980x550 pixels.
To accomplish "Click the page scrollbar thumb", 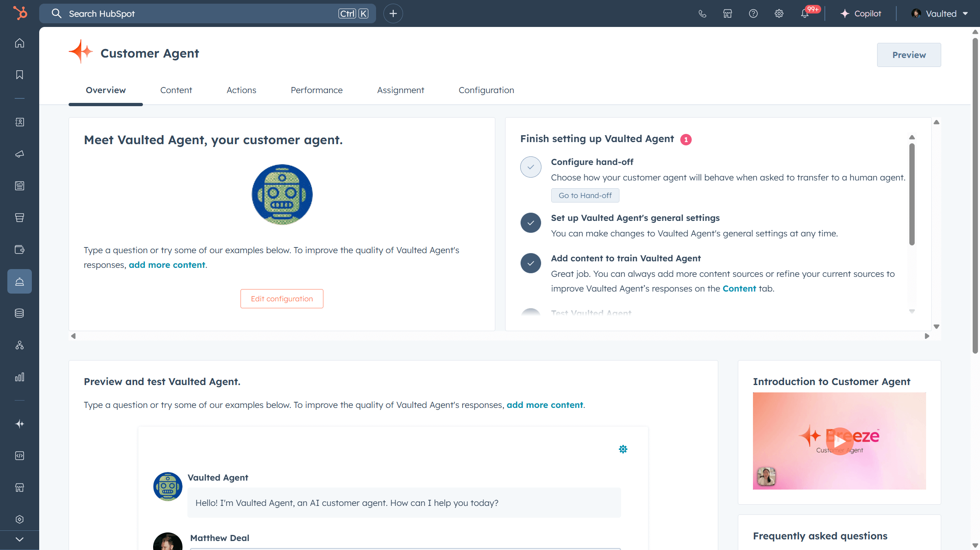I will 975,196.
